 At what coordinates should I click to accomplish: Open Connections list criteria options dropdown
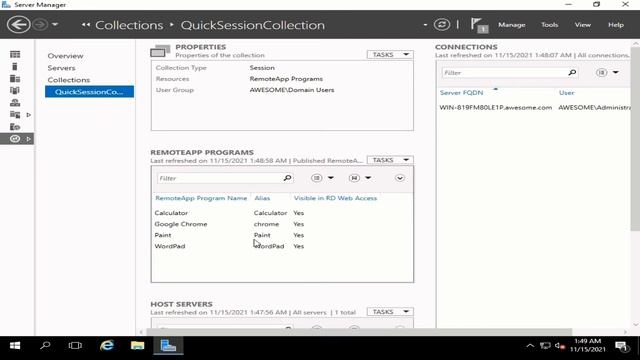pyautogui.click(x=607, y=73)
